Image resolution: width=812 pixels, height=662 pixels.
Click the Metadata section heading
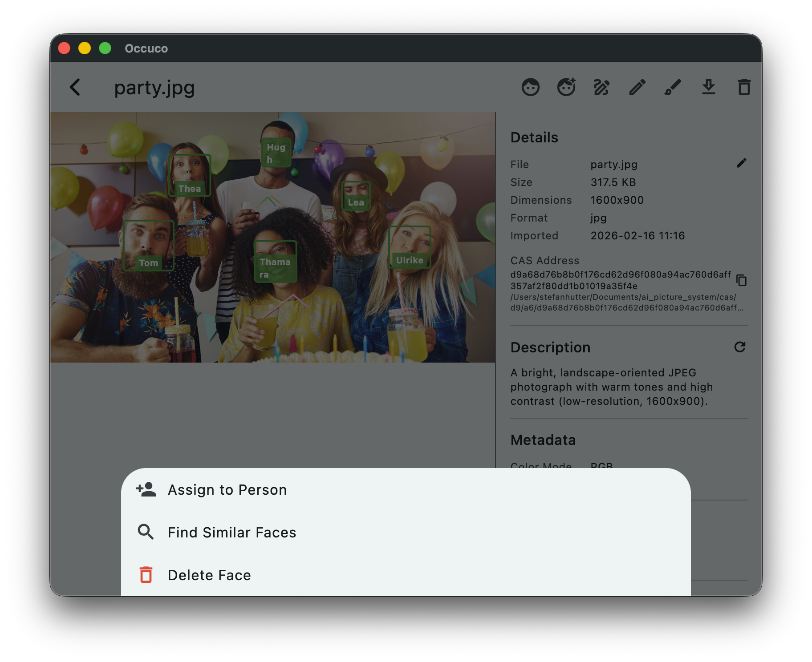tap(543, 440)
